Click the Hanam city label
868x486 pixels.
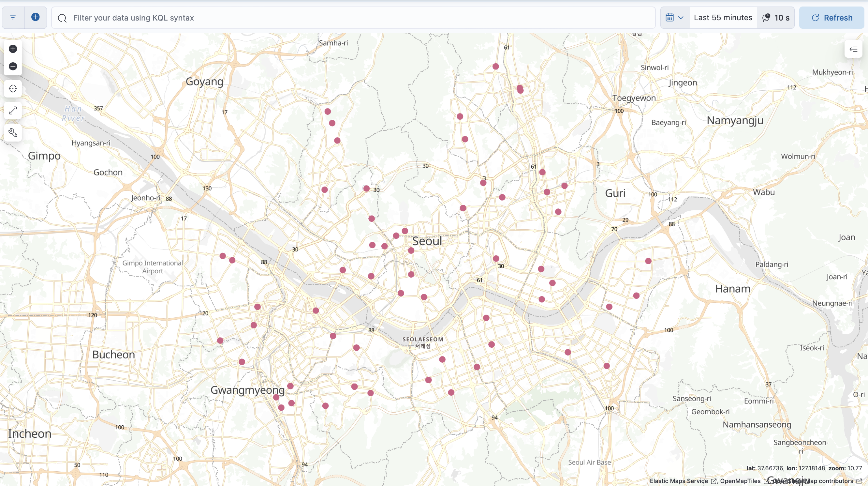733,289
